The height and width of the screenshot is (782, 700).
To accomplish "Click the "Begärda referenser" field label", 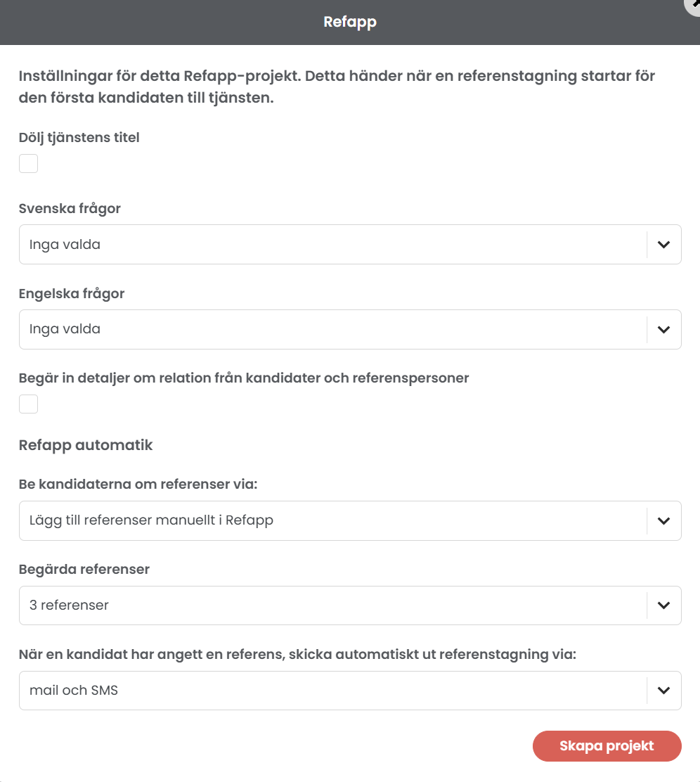I will tap(84, 570).
